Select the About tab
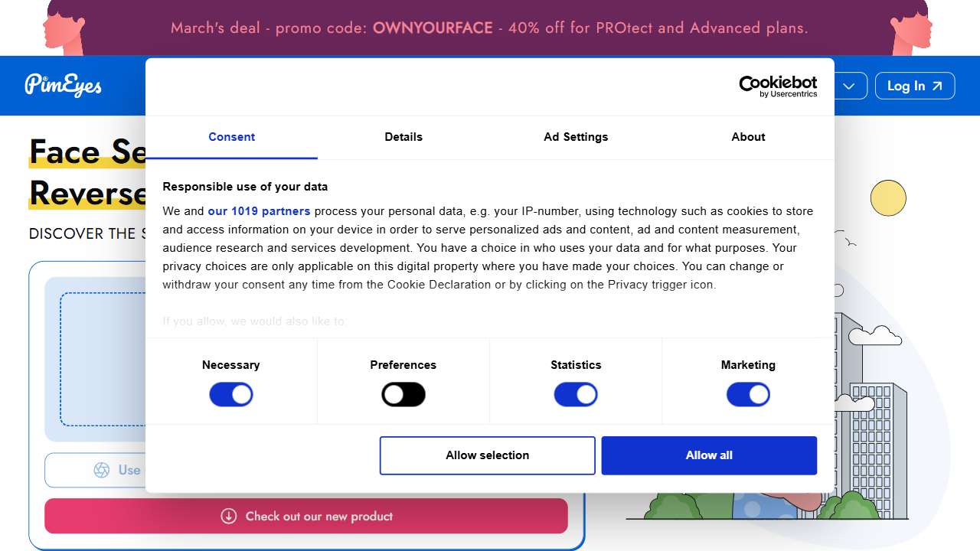Screen dimensions: 980x551 [748, 137]
